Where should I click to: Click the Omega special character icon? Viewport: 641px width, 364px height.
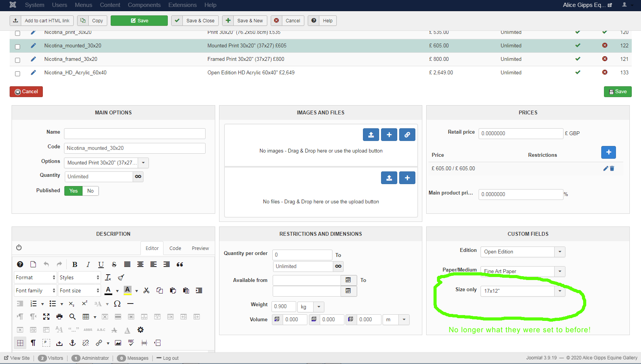pos(117,304)
